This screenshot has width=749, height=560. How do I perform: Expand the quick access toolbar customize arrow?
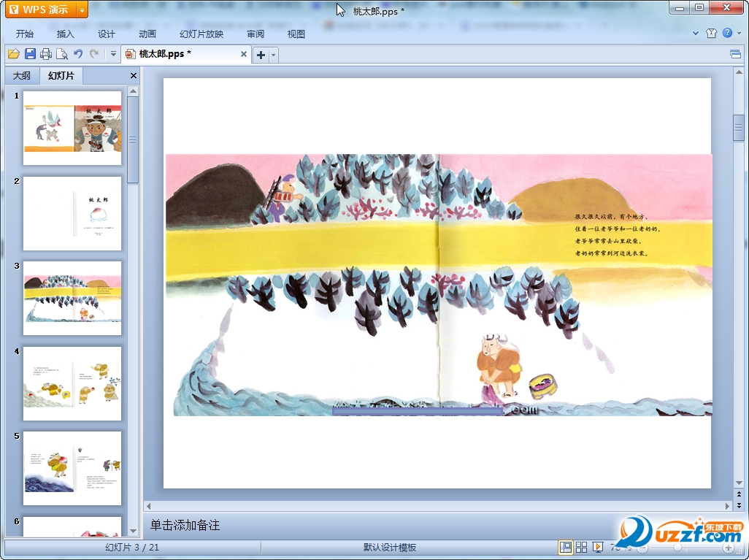113,54
